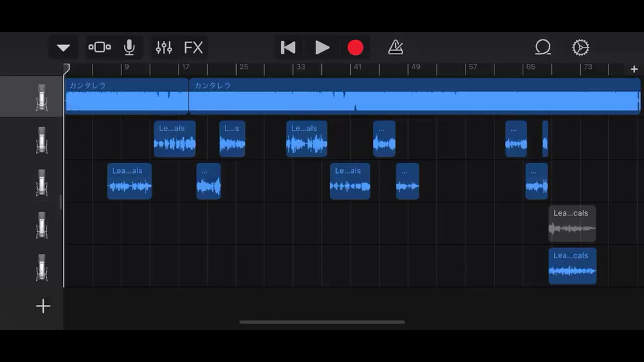Start playback with the play button
Screen dimensions: 644x362
coord(323,48)
